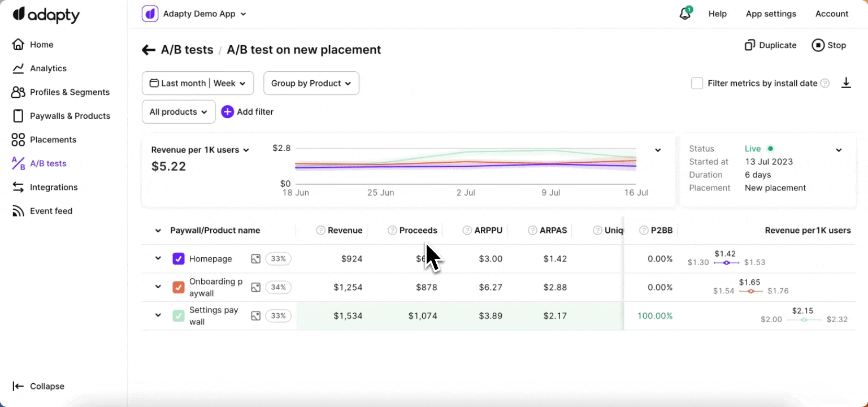This screenshot has height=407, width=868.
Task: Open Settings paywall preview image icon
Action: click(255, 316)
